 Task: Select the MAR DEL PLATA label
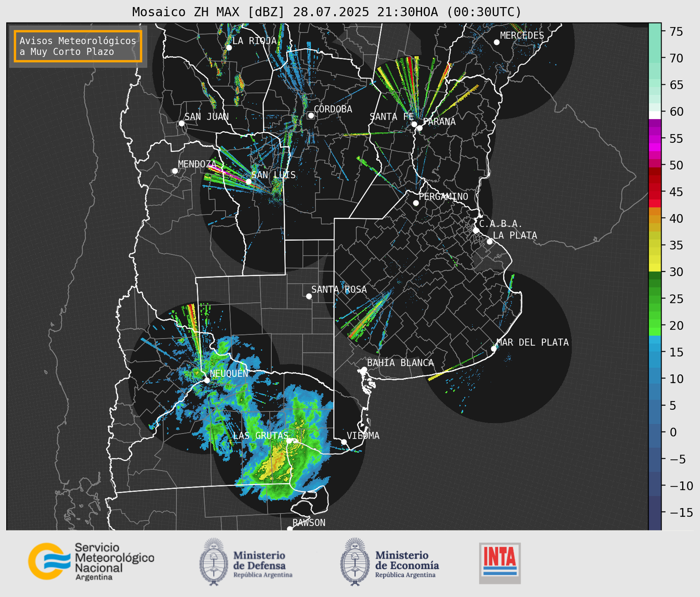[533, 343]
